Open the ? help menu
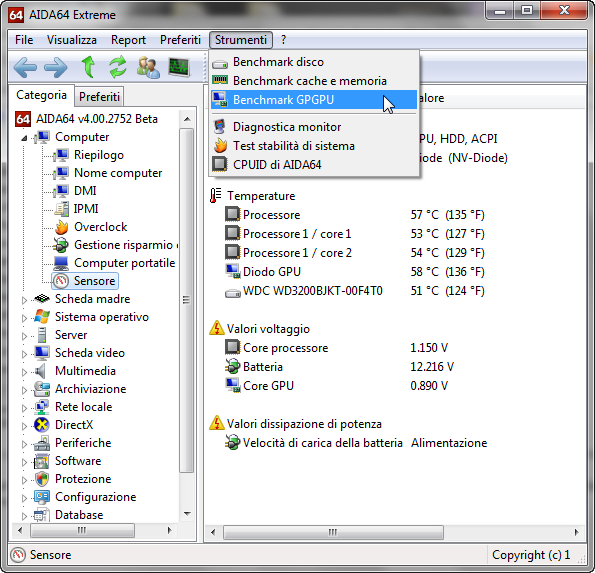The height and width of the screenshot is (573, 595). pos(283,40)
